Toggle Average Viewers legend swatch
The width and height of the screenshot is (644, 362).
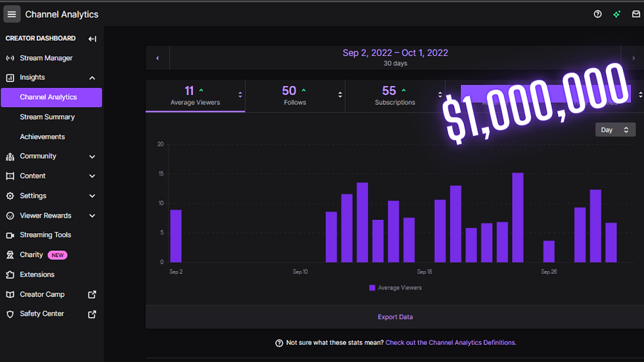pyautogui.click(x=372, y=288)
